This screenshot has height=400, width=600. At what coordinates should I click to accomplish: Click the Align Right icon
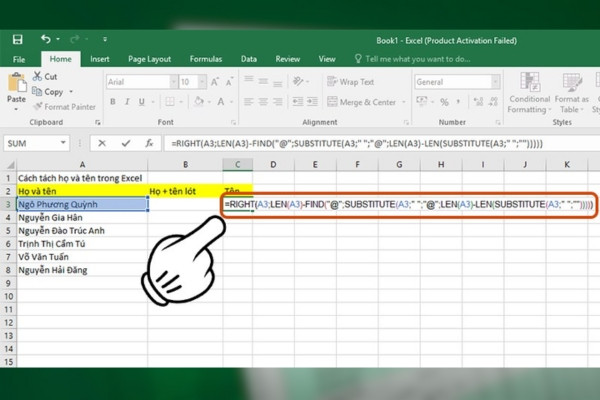[x=278, y=101]
